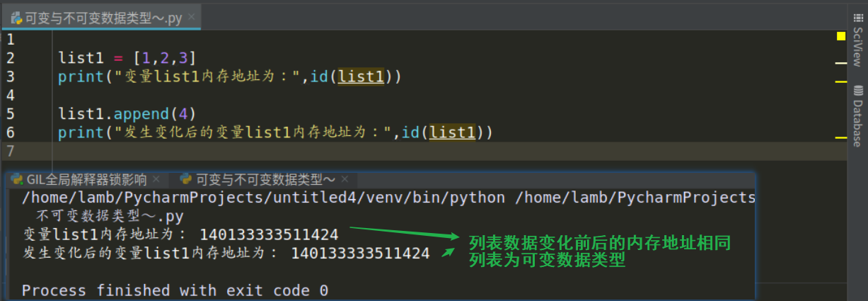
Task: Click print keyword on line 6
Action: pos(81,132)
